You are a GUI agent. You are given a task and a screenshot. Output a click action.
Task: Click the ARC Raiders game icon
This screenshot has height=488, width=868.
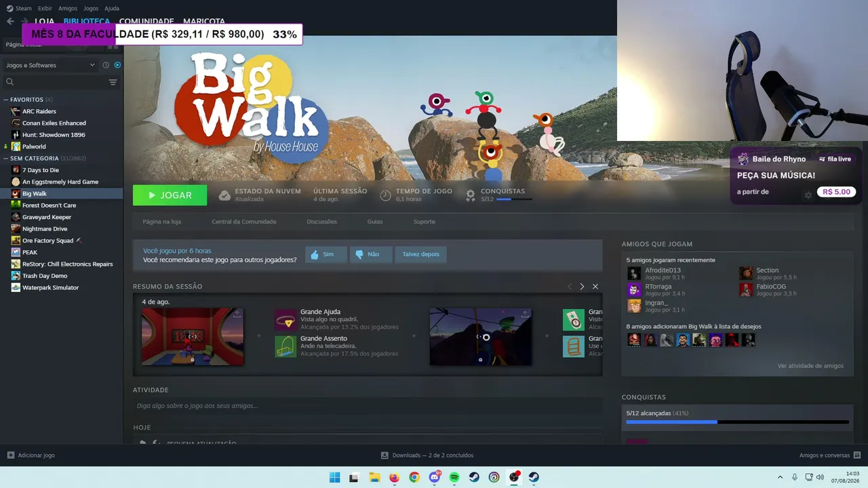pyautogui.click(x=16, y=111)
